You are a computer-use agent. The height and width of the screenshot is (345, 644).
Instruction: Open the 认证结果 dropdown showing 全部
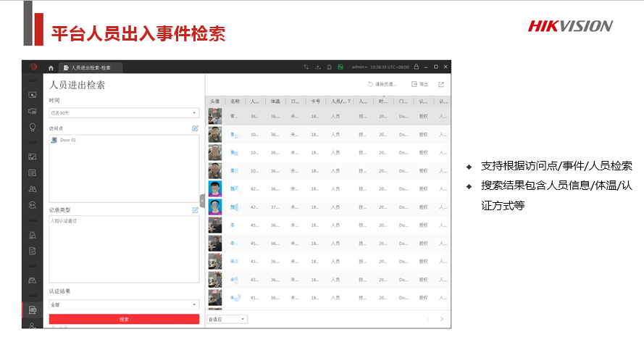coord(124,304)
